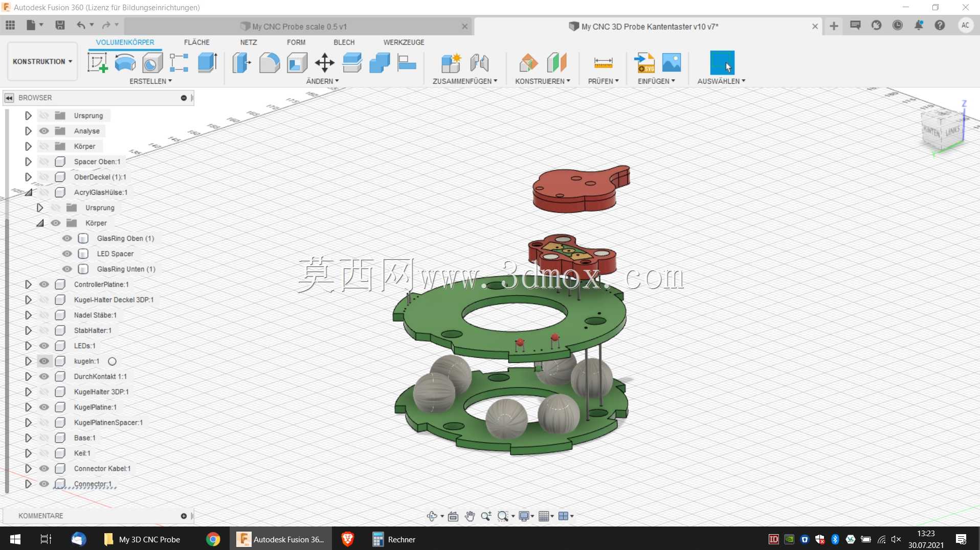
Task: Hide the LED Spacer body
Action: pos(67,254)
